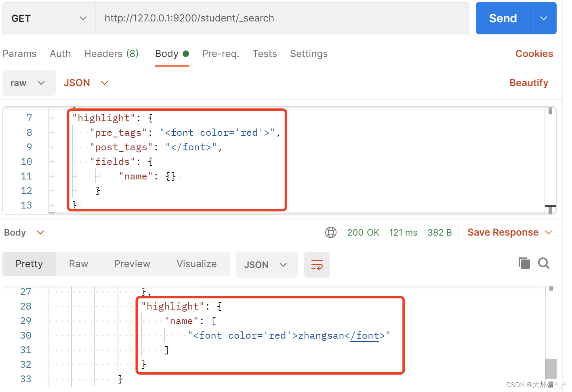
Task: Click the response body scrollbar thumb
Action: pyautogui.click(x=551, y=369)
